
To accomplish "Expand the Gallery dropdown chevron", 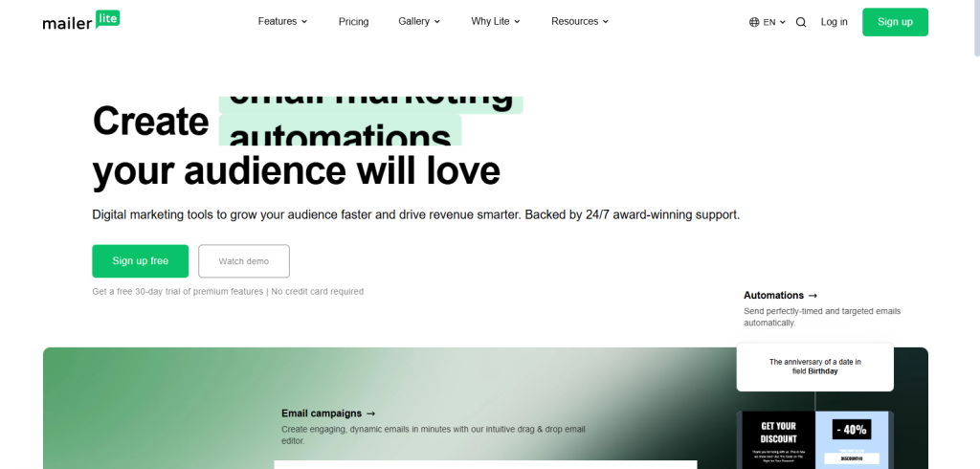I will click(436, 21).
